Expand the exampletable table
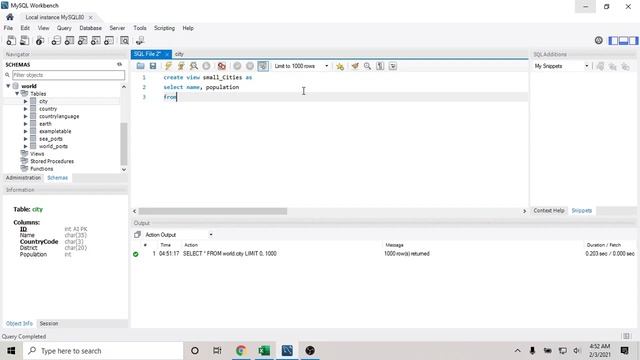The width and height of the screenshot is (640, 360). [x=25, y=131]
